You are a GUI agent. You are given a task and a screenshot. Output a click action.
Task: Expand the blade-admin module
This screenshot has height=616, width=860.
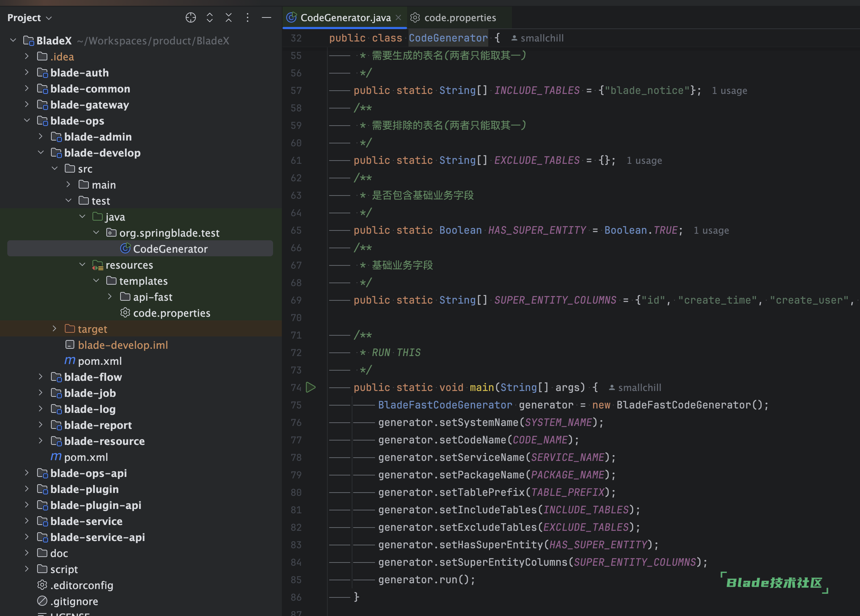click(x=40, y=137)
